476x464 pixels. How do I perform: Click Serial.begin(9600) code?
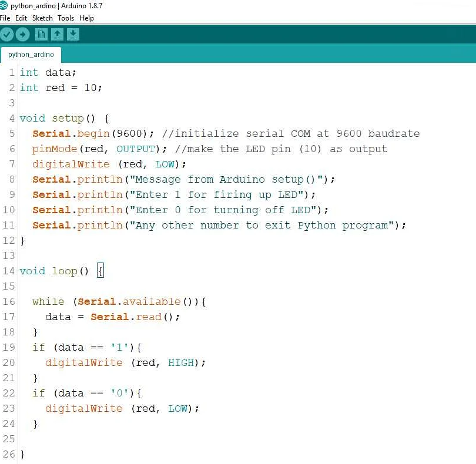pos(93,133)
